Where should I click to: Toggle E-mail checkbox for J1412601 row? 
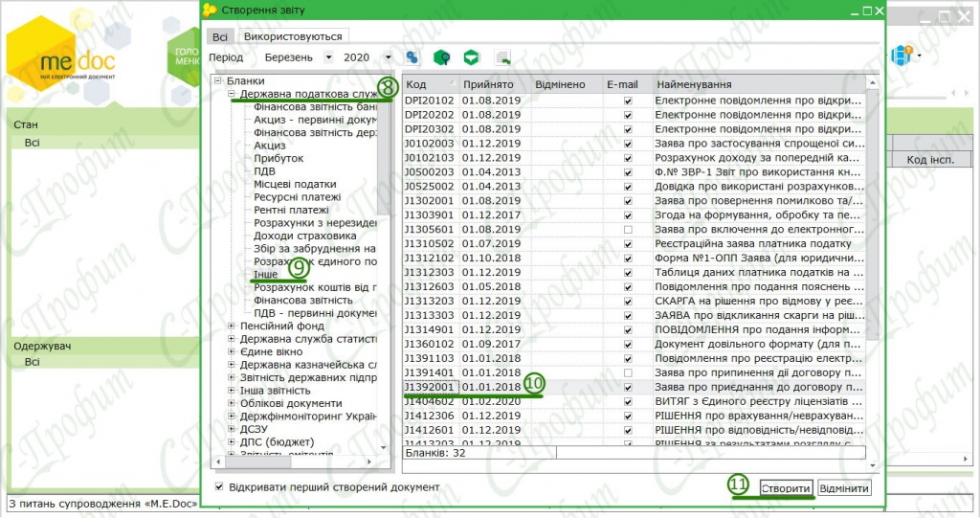point(628,431)
